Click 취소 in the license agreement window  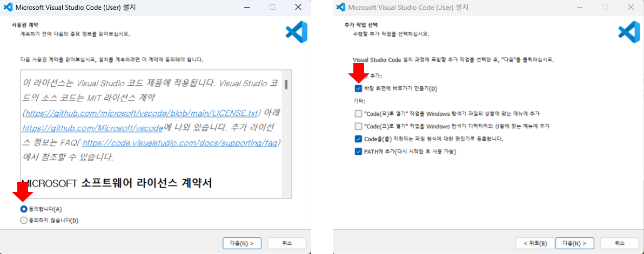coord(287,243)
